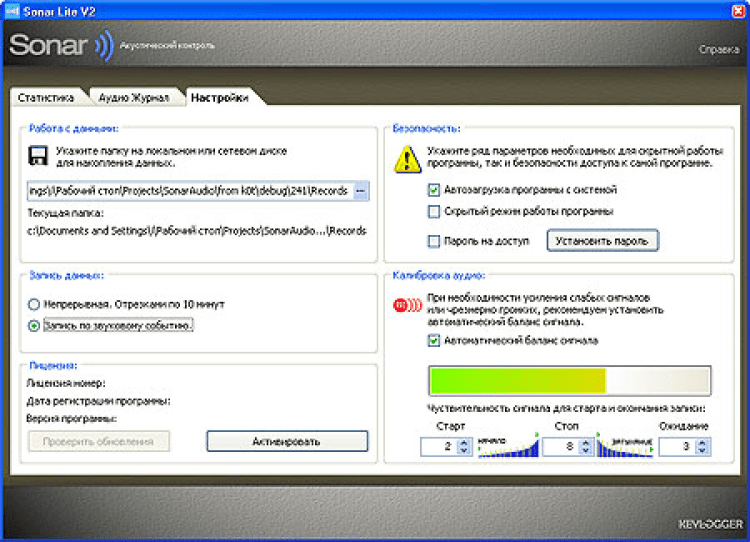750x542 pixels.
Task: Click the Sonar logo sound waves
Action: point(104,46)
